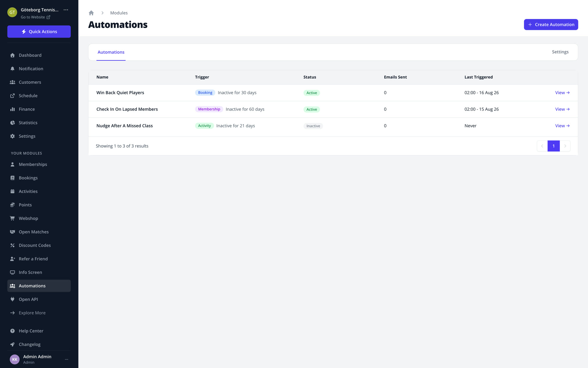Go to the next results page

(x=565, y=146)
